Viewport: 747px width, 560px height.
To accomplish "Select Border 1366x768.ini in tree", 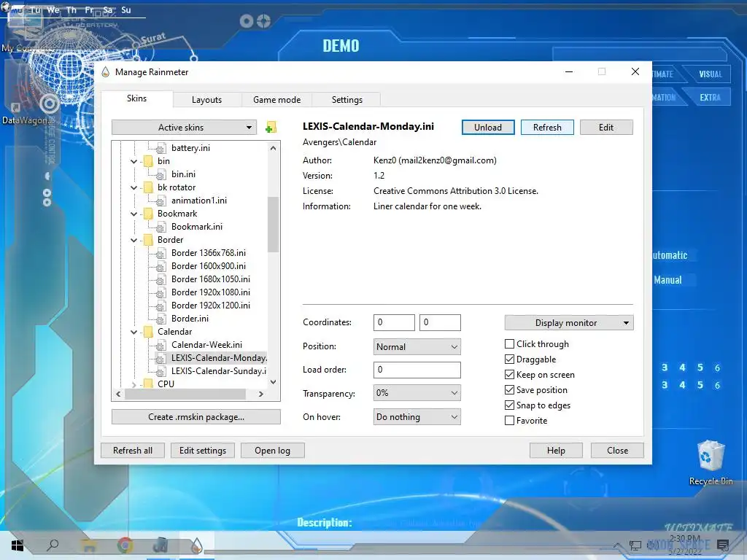I will click(209, 253).
